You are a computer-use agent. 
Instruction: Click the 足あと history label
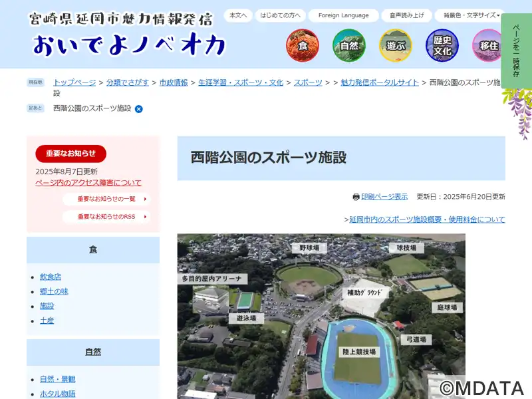coord(36,108)
